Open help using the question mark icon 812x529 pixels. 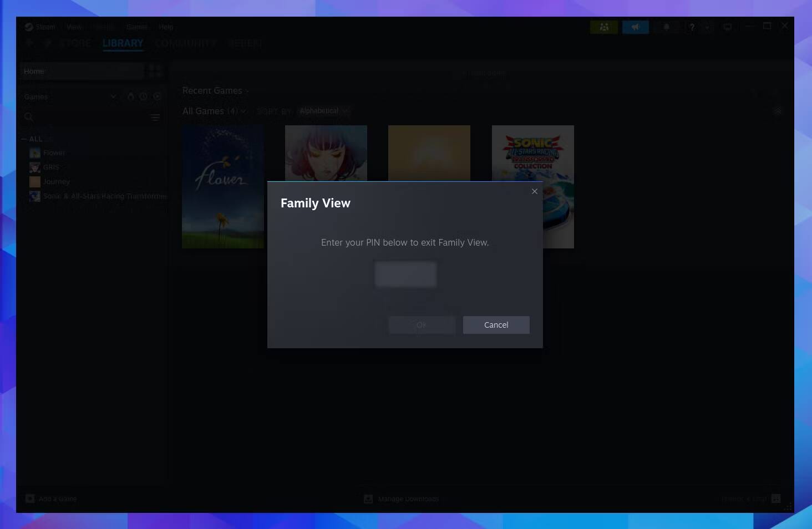[x=692, y=27]
